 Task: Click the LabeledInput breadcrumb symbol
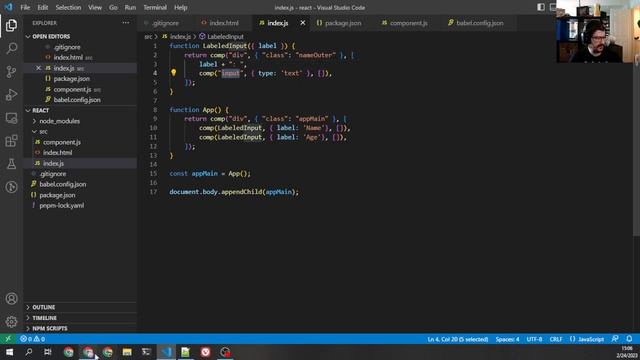[225, 36]
